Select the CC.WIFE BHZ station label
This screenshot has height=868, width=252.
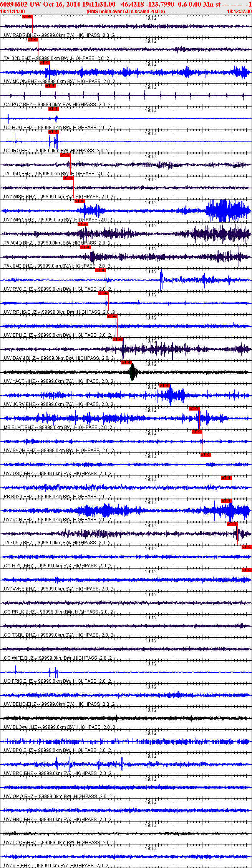pyautogui.click(x=19, y=658)
